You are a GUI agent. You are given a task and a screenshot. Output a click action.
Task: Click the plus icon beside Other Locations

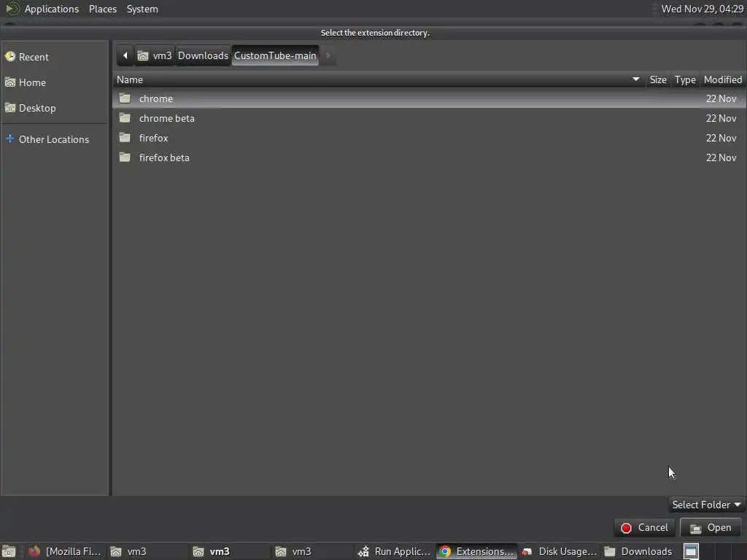pyautogui.click(x=10, y=139)
